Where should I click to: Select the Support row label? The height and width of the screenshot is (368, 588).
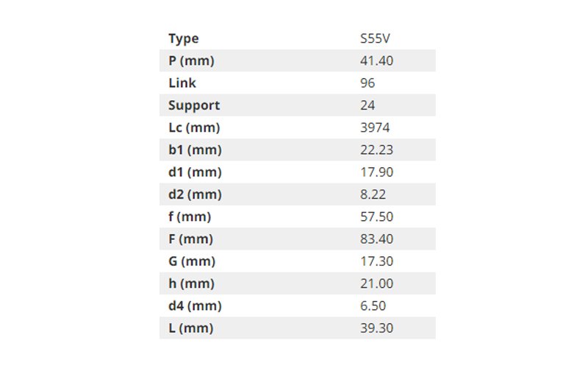click(194, 105)
